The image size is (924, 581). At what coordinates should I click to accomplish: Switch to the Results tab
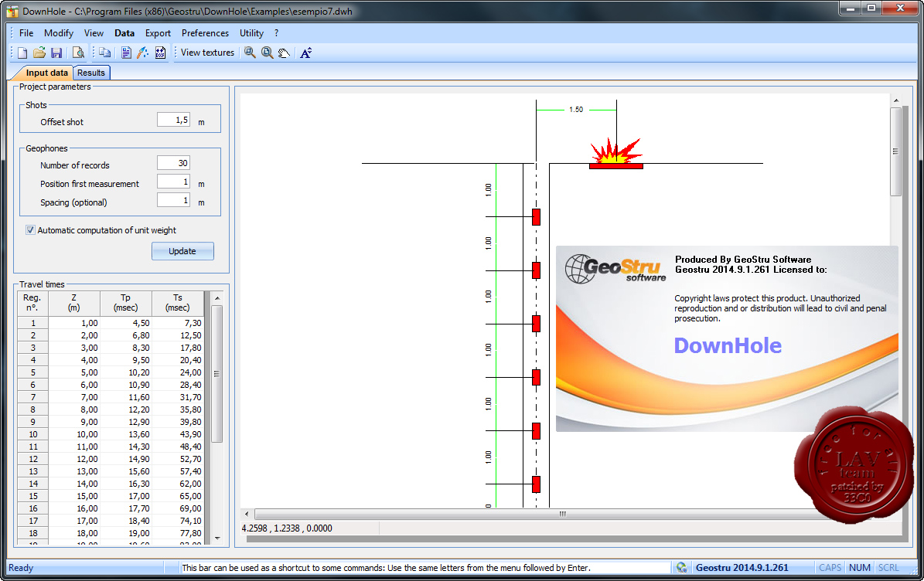91,73
